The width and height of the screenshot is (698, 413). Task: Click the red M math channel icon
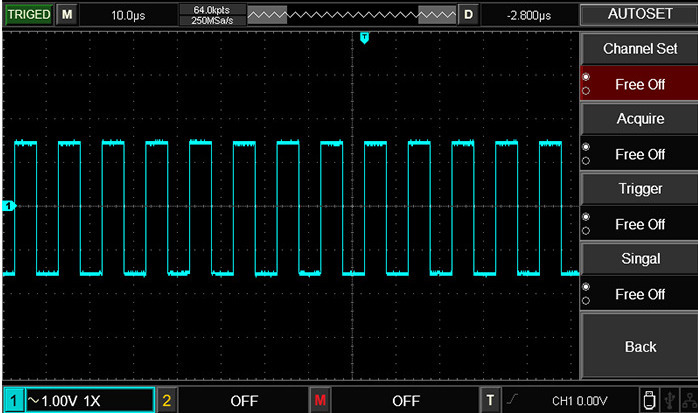tap(320, 401)
